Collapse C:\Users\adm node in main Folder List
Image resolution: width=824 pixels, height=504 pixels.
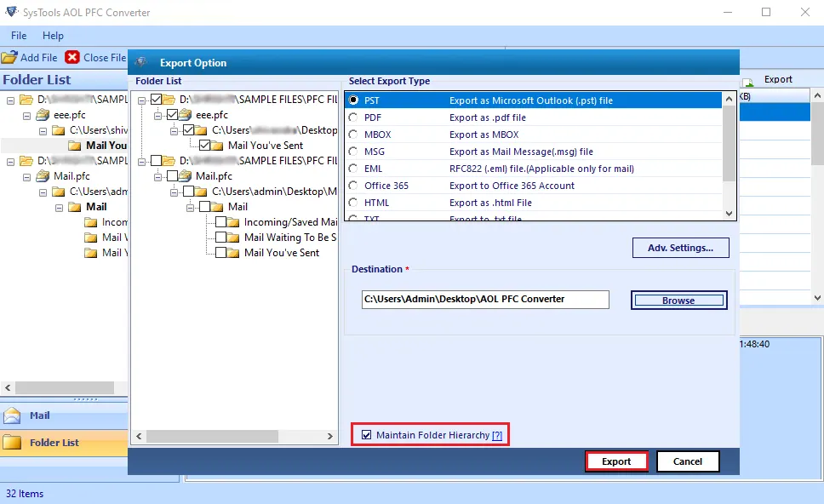click(x=43, y=193)
